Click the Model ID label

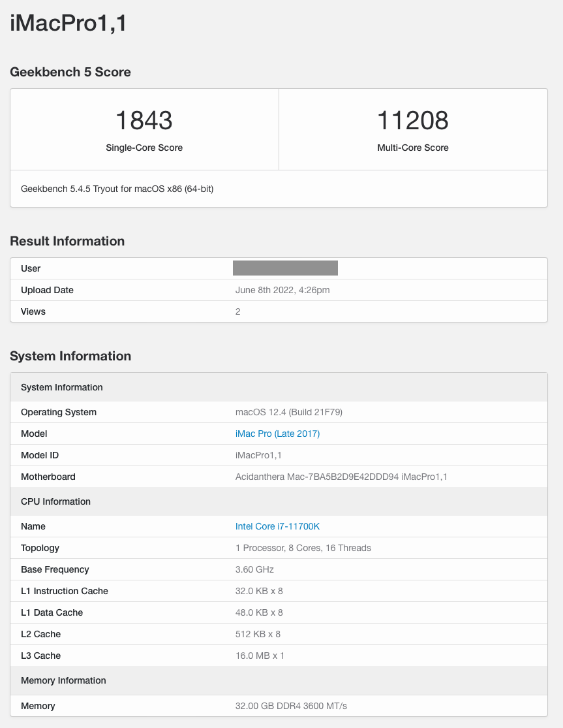[x=40, y=456]
